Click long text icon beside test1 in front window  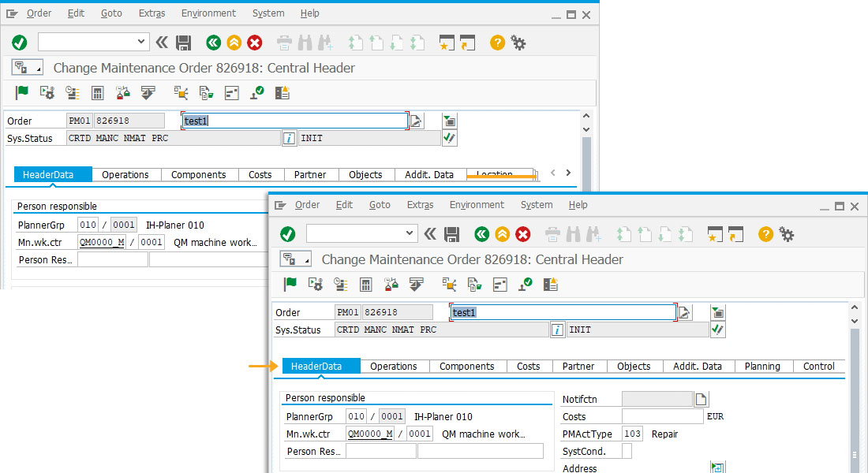[685, 312]
